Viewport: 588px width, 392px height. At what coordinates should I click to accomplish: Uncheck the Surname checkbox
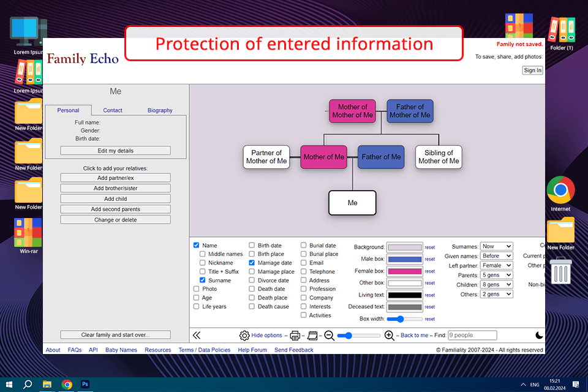pyautogui.click(x=203, y=280)
